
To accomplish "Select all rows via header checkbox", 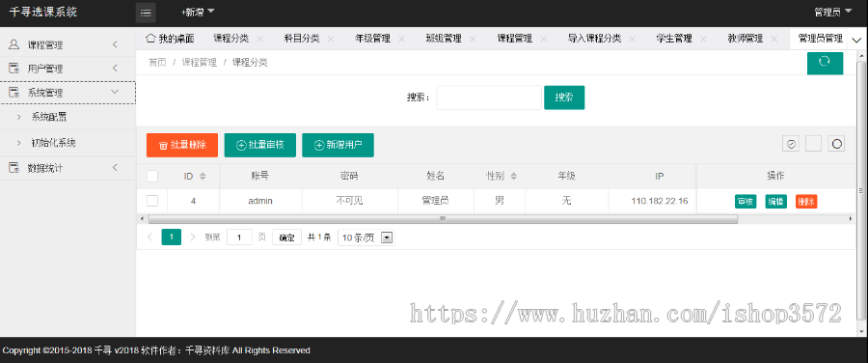I will tap(152, 177).
